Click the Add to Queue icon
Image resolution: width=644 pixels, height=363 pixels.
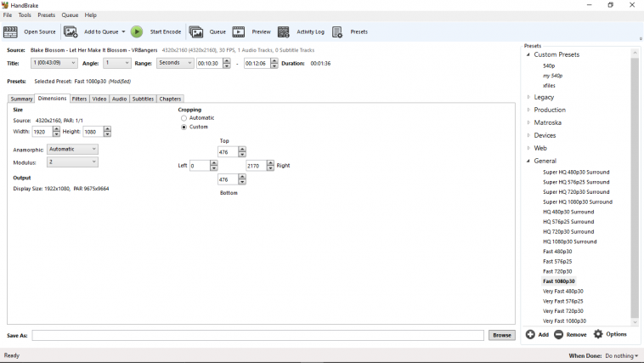71,32
